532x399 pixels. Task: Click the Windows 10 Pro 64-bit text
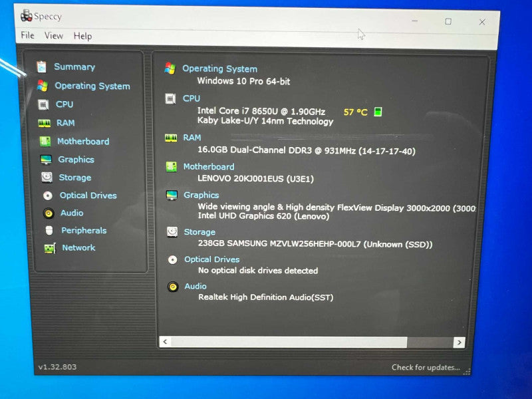click(x=243, y=81)
